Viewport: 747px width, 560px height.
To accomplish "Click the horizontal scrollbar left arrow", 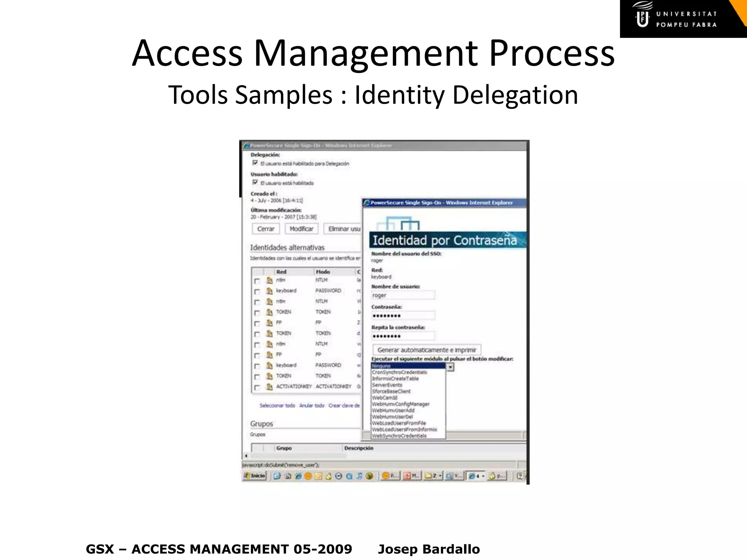I will tap(246, 456).
